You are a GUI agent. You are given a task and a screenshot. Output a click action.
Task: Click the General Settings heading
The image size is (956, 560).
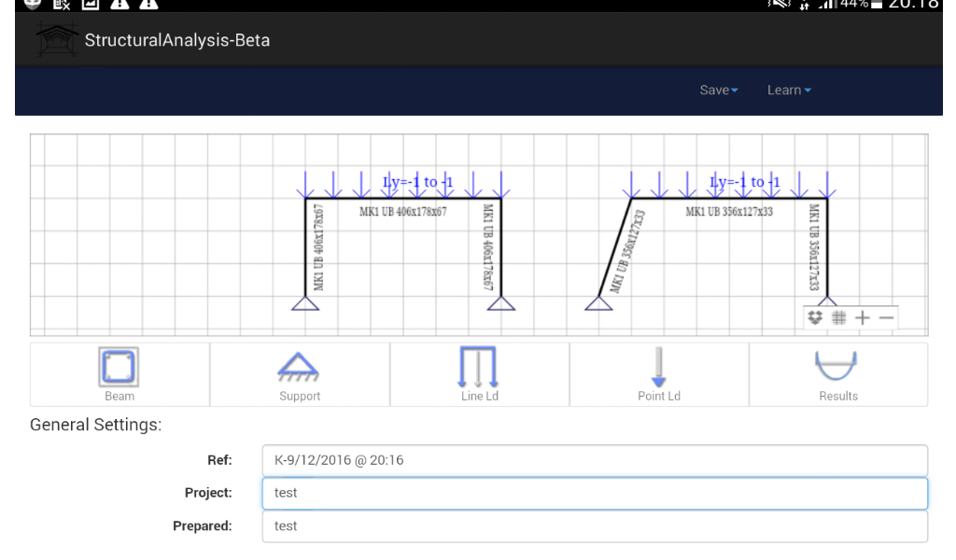pyautogui.click(x=96, y=425)
